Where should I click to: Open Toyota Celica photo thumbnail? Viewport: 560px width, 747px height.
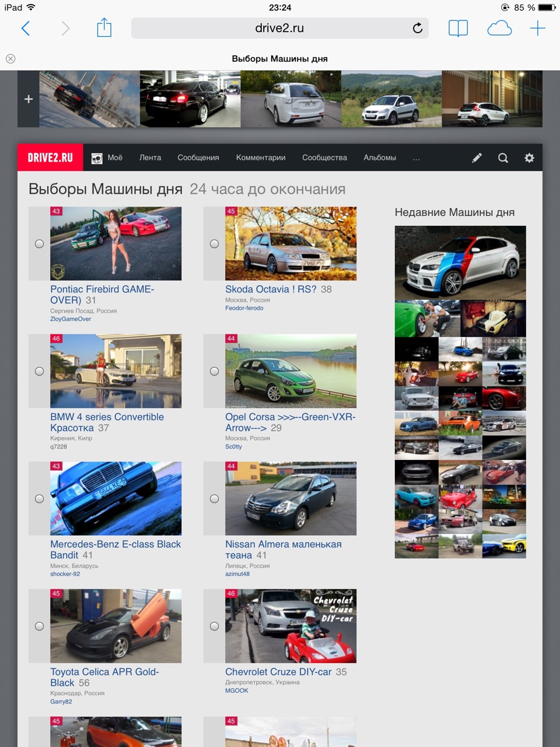click(x=116, y=626)
